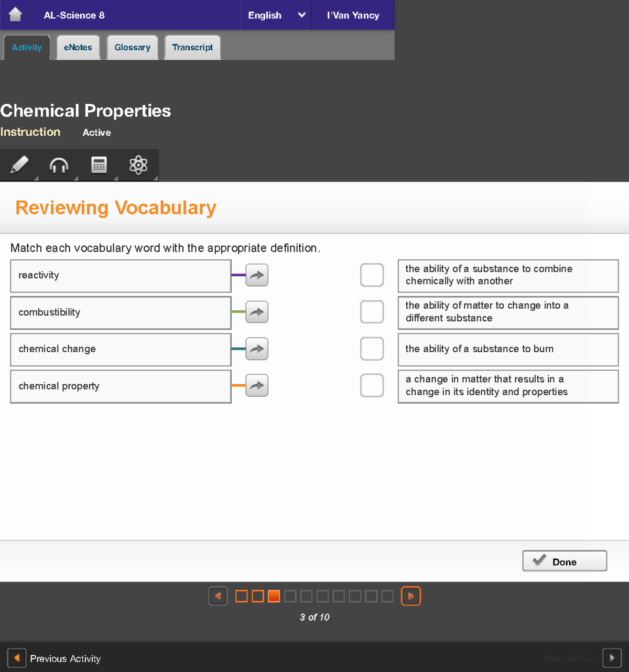Click the Done button
The image size is (629, 672).
click(x=565, y=561)
